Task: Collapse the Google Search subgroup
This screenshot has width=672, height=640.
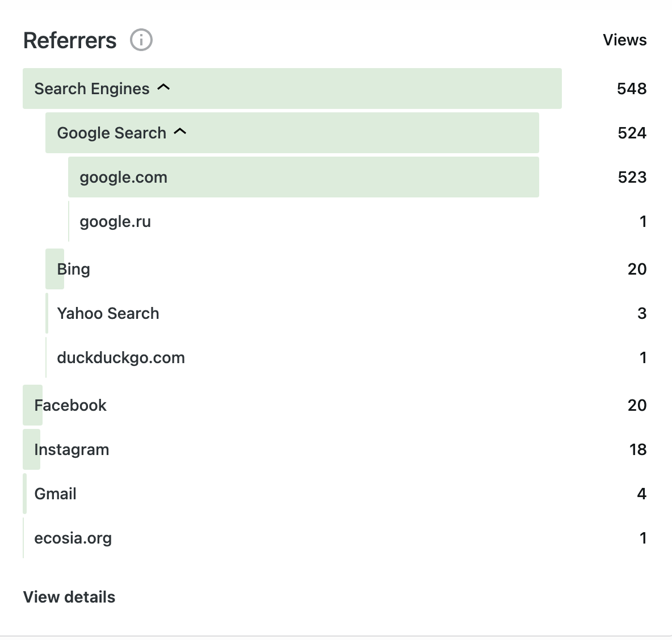Action: pyautogui.click(x=180, y=132)
